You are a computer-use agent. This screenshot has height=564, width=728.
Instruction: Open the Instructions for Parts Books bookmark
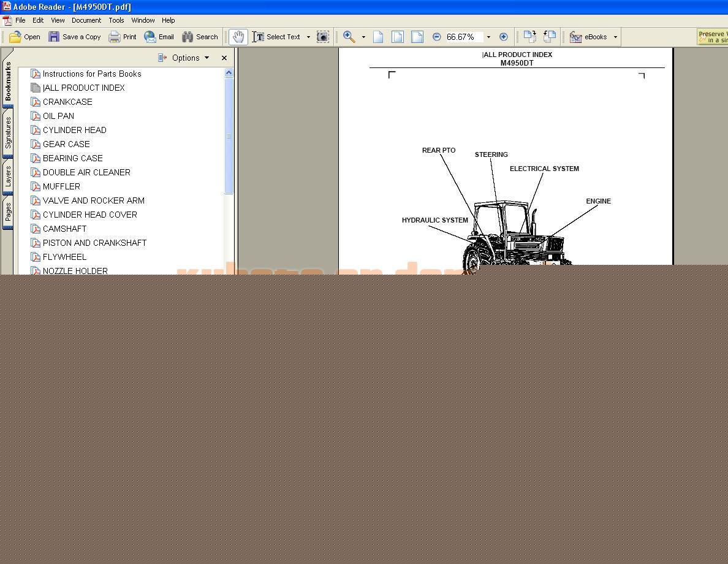tap(92, 74)
